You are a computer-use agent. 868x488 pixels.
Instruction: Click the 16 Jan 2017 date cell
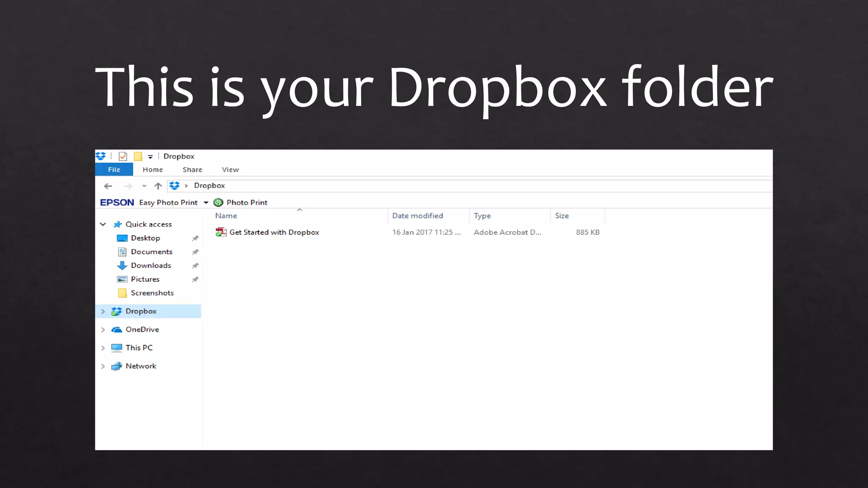click(x=426, y=232)
